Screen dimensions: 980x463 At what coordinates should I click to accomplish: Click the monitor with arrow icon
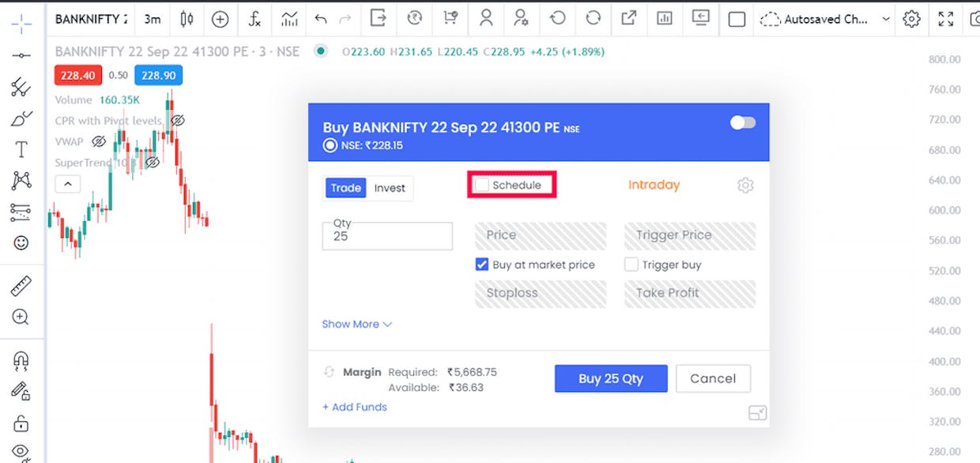point(700,18)
